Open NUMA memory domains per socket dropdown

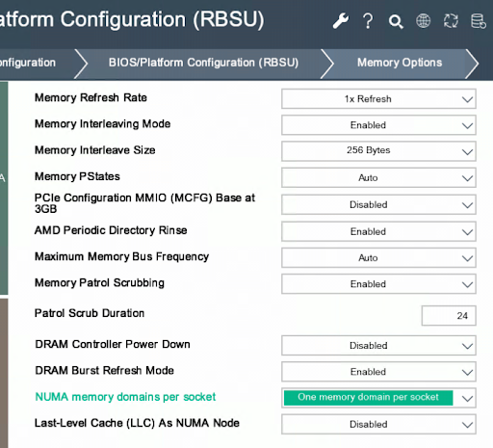[x=378, y=398]
